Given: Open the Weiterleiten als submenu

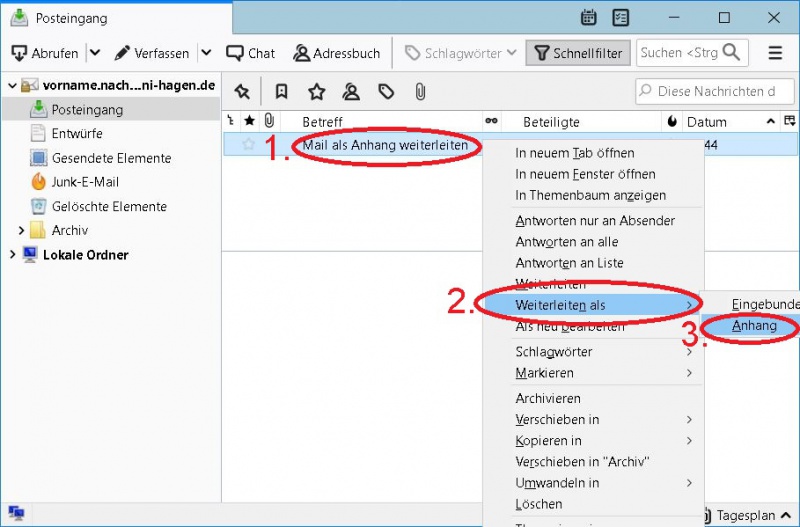Looking at the screenshot, I should [x=592, y=305].
